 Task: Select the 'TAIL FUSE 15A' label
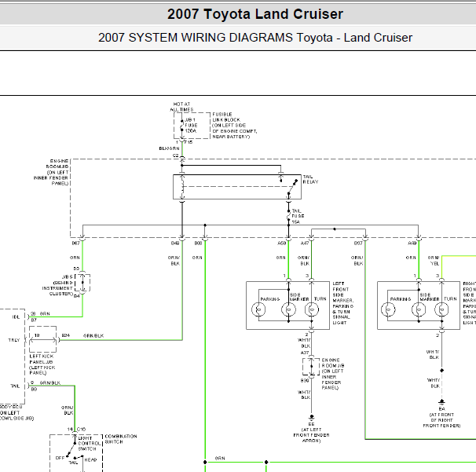point(298,216)
